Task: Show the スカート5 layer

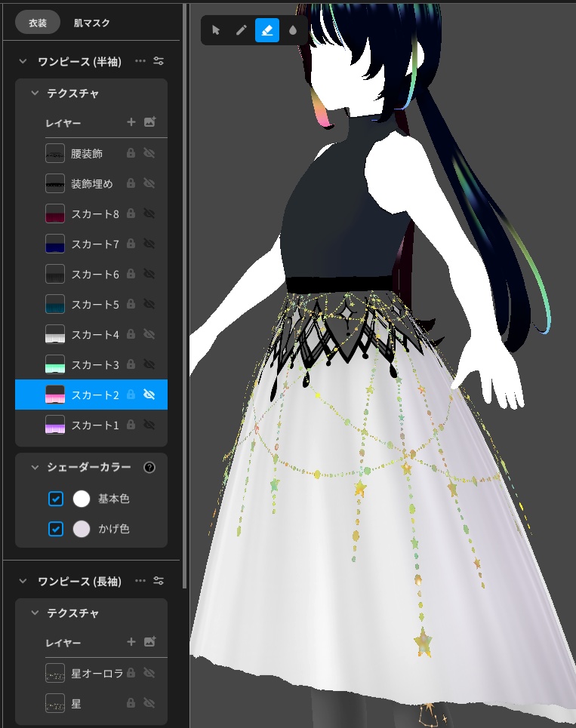Action: pyautogui.click(x=149, y=304)
